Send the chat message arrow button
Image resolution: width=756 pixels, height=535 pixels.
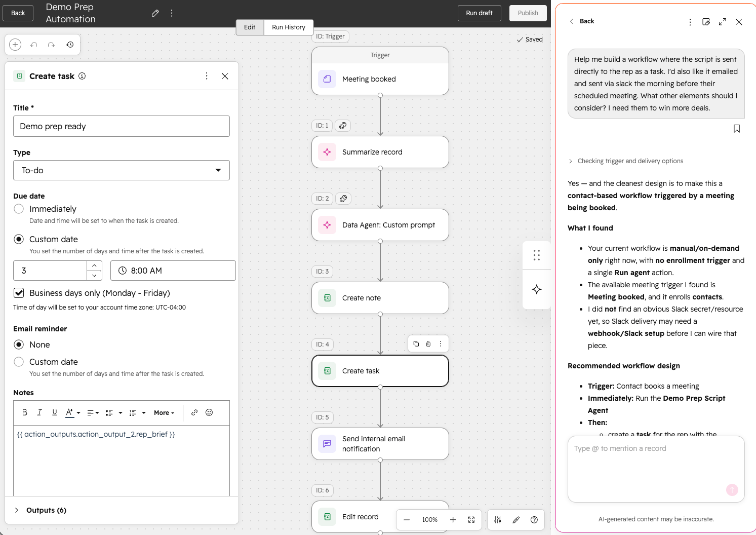coord(732,490)
